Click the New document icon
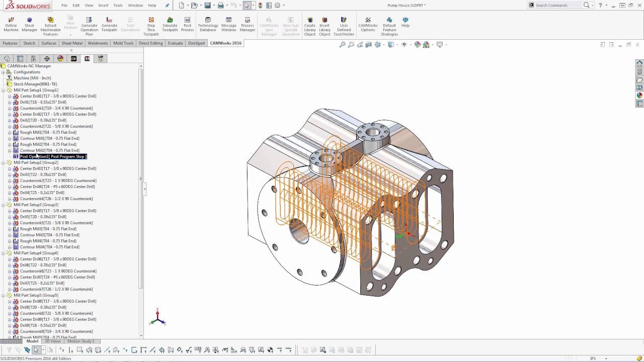Viewport: 644px width, 362px height. [182, 5]
